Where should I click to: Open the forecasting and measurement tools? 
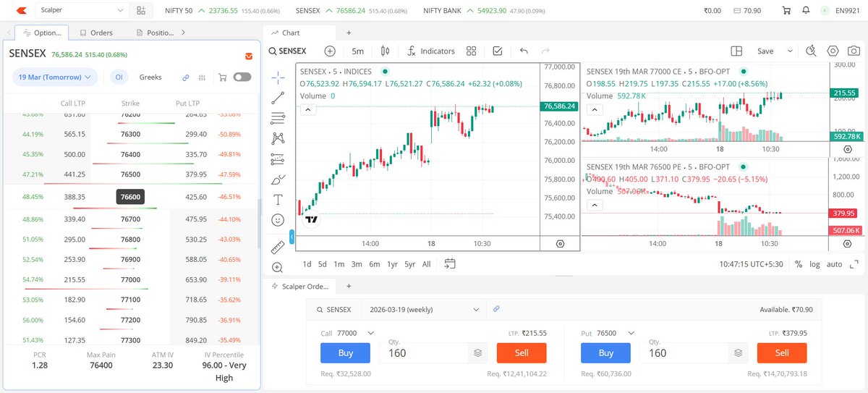click(x=278, y=159)
